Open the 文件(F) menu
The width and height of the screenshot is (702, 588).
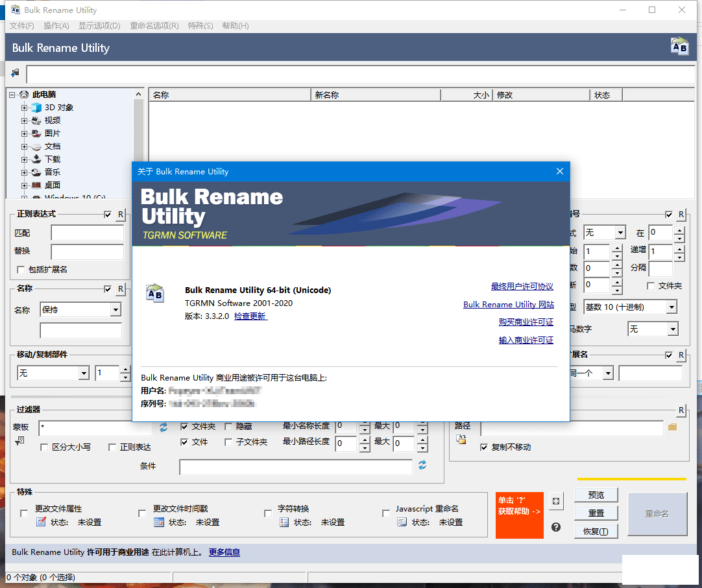click(22, 25)
